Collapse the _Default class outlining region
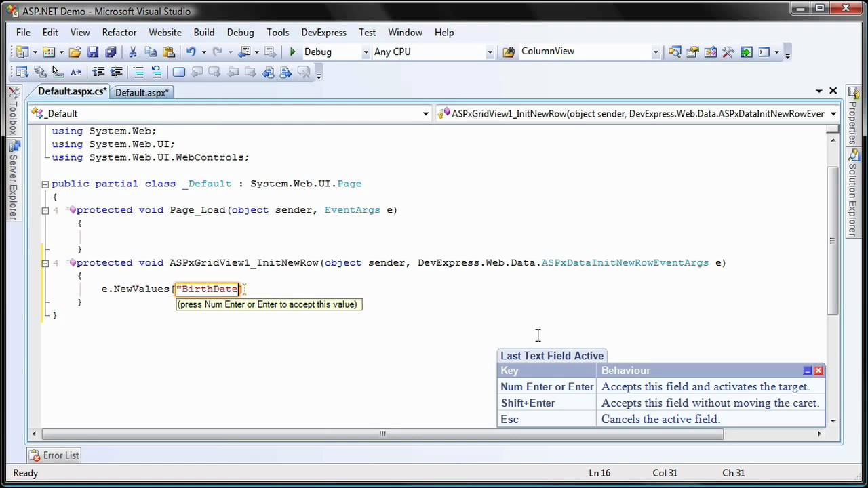The height and width of the screenshot is (488, 868). pyautogui.click(x=45, y=184)
